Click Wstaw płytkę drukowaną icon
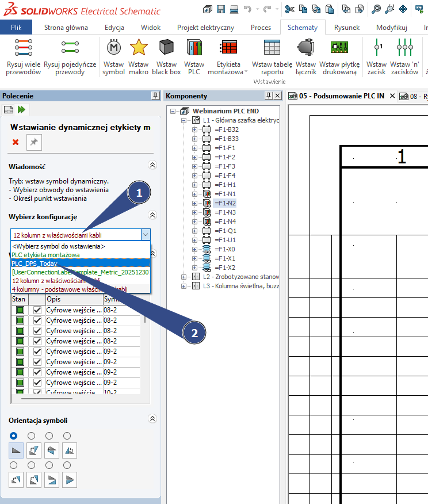Image resolution: width=428 pixels, height=504 pixels. [x=339, y=48]
